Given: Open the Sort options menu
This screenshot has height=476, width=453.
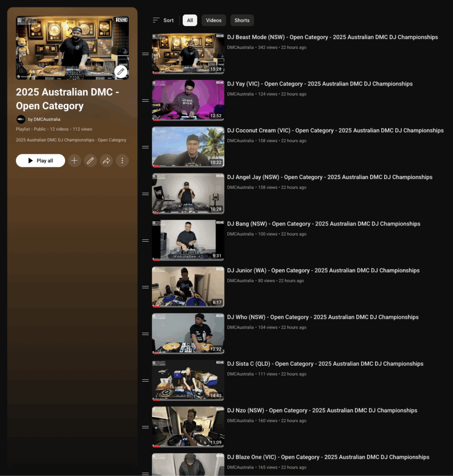Looking at the screenshot, I should pos(163,20).
